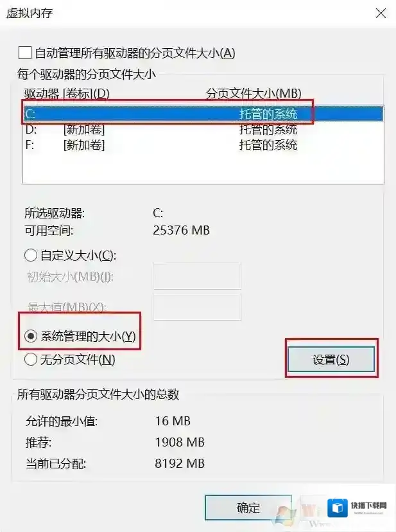Viewport: 396px width, 532px height.
Task: Select 系统管理的大小(Y) radio option
Action: pos(31,336)
